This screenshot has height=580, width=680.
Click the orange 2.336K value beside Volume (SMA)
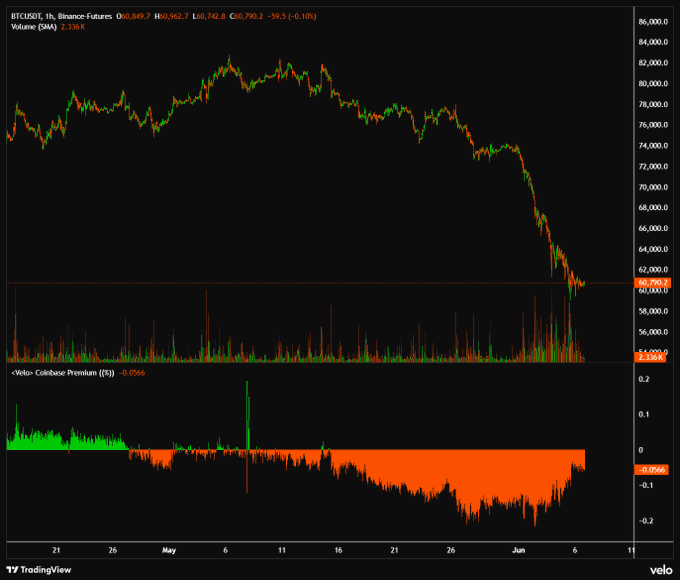(x=73, y=26)
